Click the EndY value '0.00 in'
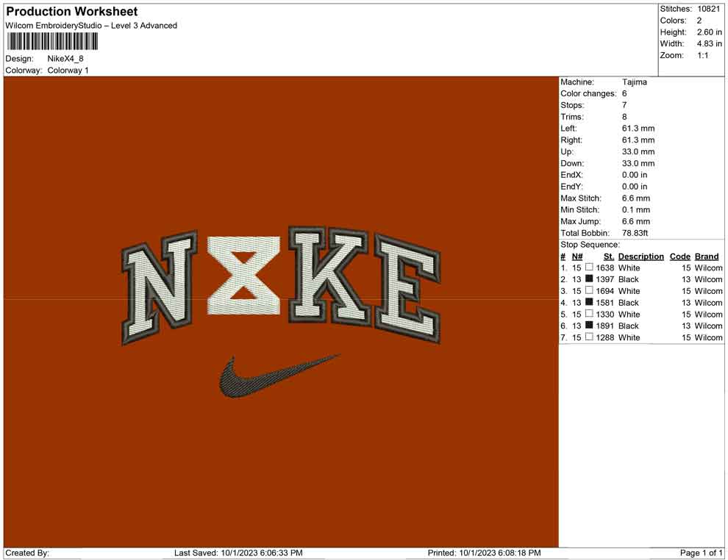728x560 pixels. 635,186
